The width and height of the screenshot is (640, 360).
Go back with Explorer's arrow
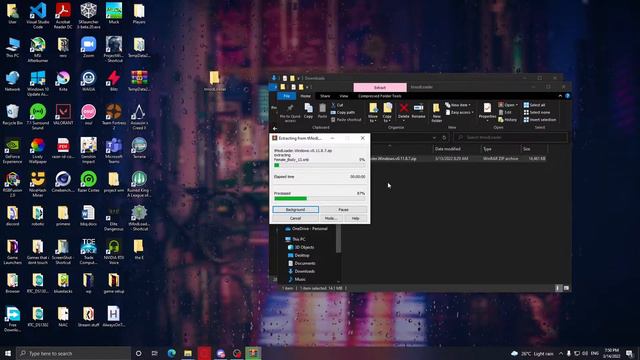[x=275, y=129]
